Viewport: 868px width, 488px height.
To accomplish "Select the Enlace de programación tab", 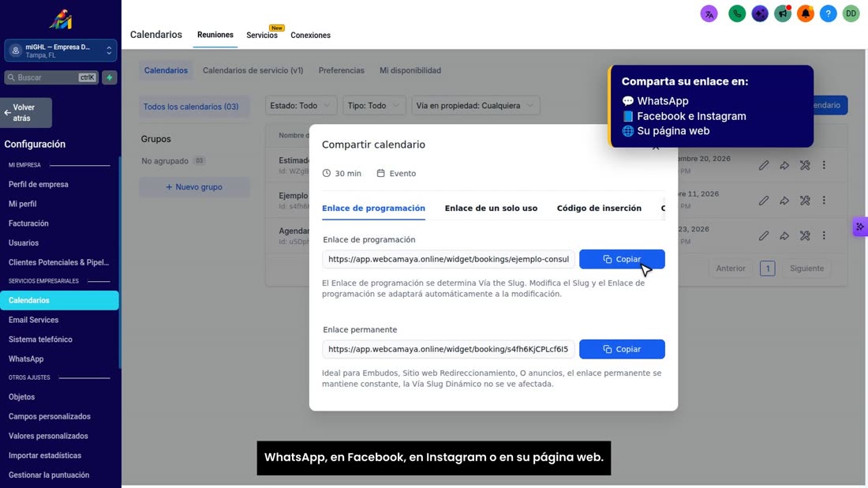I will 374,208.
